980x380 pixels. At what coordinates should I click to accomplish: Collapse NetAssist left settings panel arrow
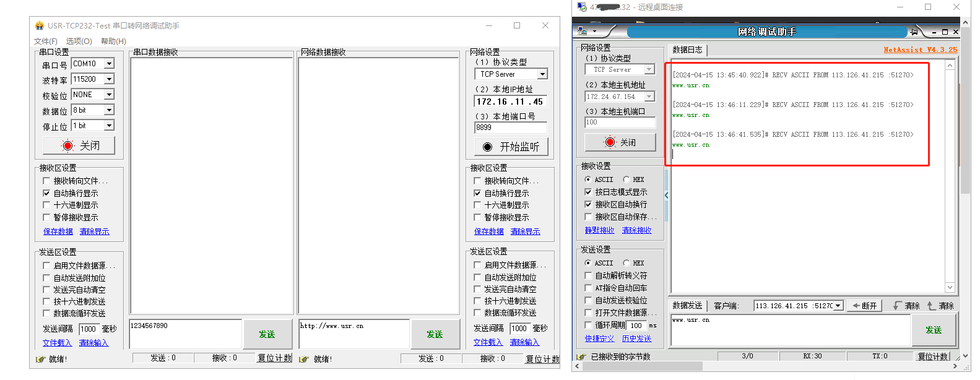[x=666, y=195]
